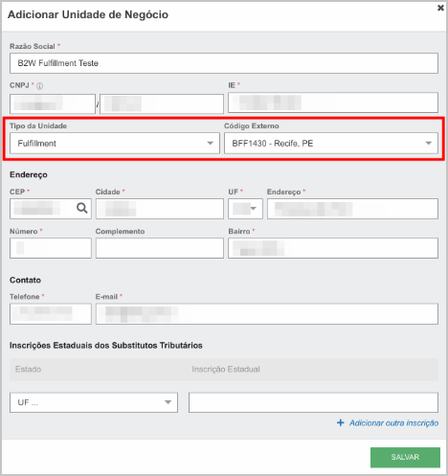Select the IE input field
Screen dimensions: 448x476
[x=333, y=102]
